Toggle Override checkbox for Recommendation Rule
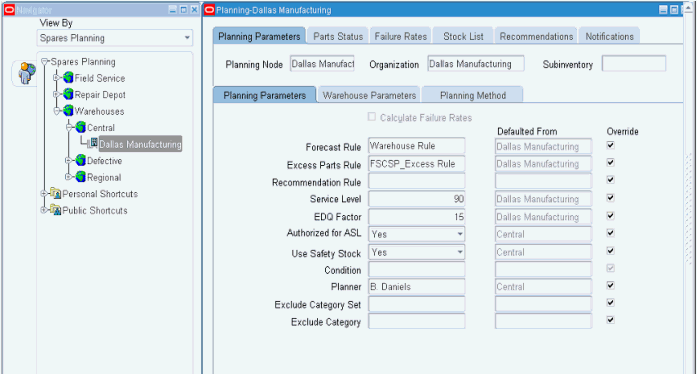Viewport: 697px width, 374px height. click(610, 180)
